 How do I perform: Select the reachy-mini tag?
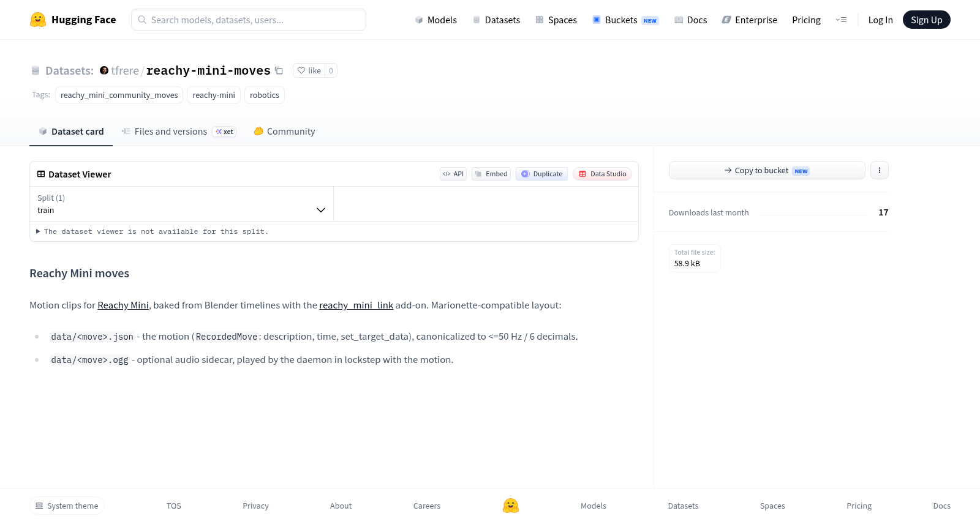click(x=214, y=95)
